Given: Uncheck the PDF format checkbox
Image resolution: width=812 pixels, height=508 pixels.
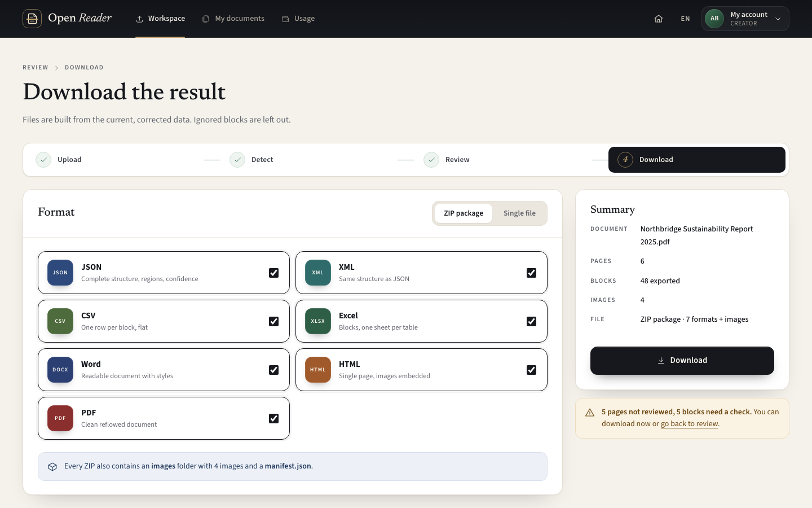Looking at the screenshot, I should (x=273, y=418).
